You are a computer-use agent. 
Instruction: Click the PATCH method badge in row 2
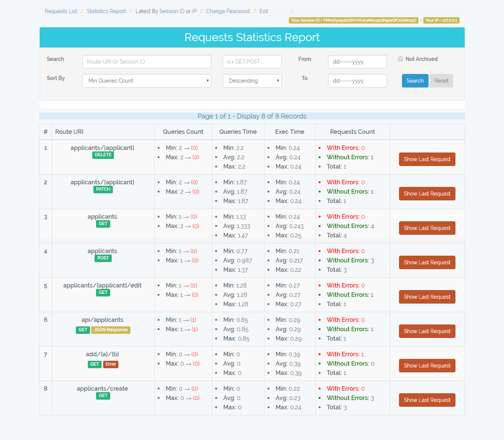[x=103, y=189]
